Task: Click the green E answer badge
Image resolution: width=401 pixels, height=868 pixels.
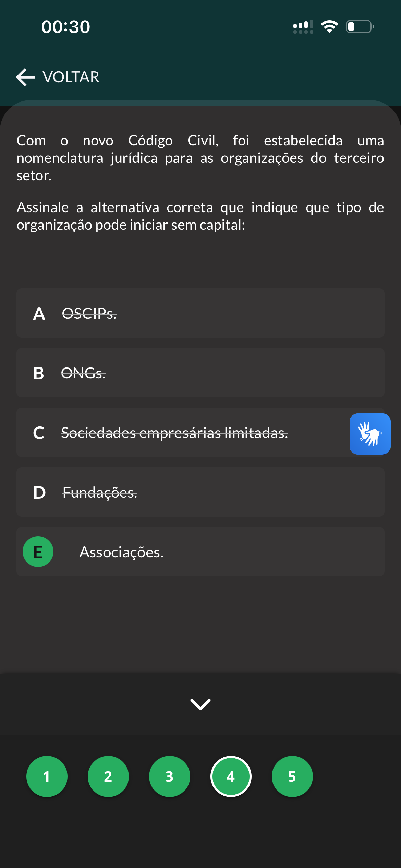Action: point(38,552)
